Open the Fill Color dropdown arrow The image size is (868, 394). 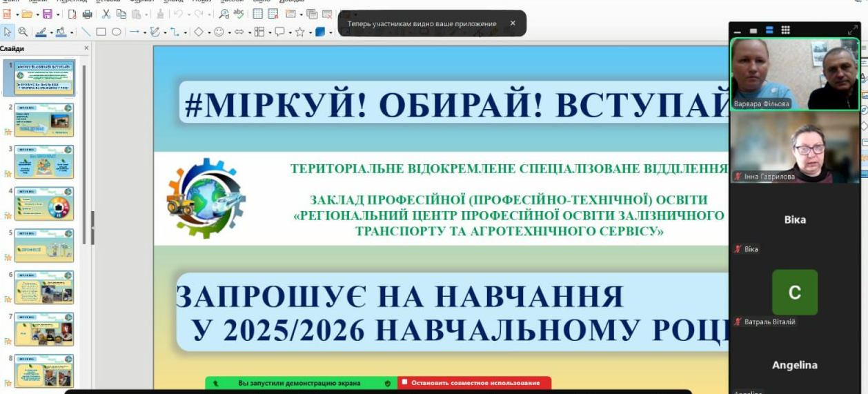click(x=72, y=32)
